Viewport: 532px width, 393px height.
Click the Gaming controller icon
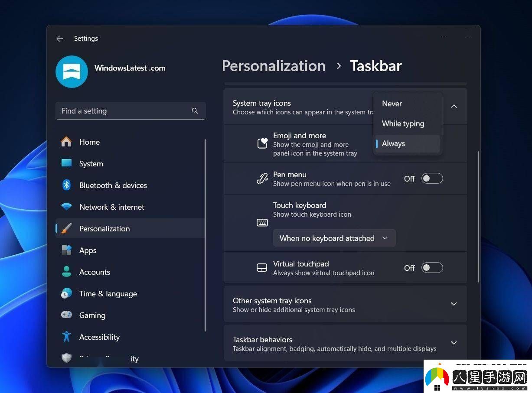(x=66, y=315)
